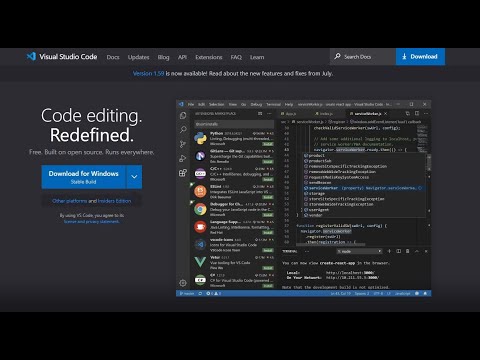Close the terminal panel with X icon
Screen dimensions: 480x360
pos(426,251)
